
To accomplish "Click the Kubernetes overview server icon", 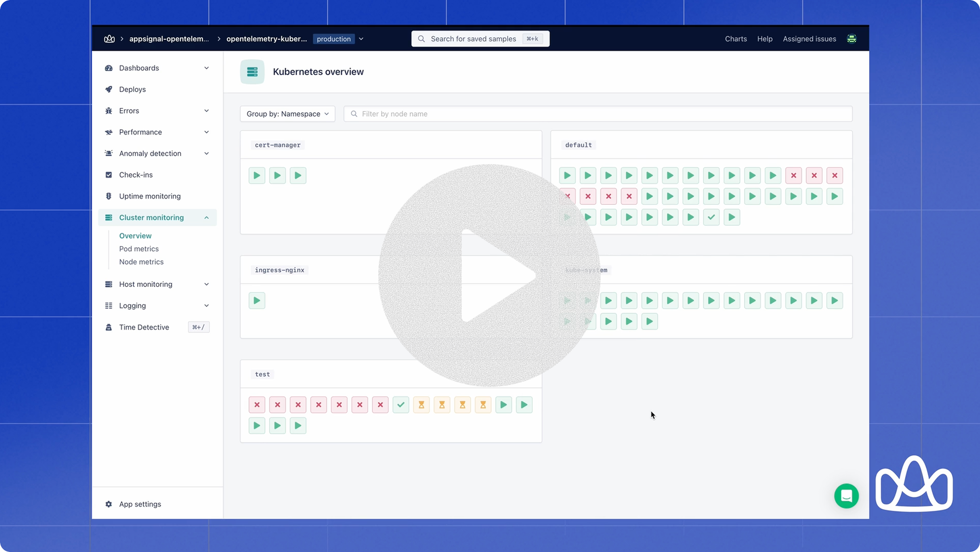I will click(x=252, y=72).
